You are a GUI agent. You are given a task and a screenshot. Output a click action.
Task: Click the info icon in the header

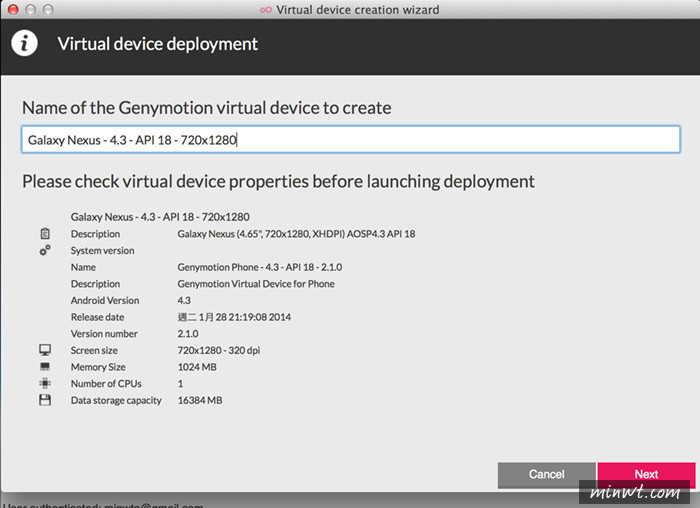[25, 43]
